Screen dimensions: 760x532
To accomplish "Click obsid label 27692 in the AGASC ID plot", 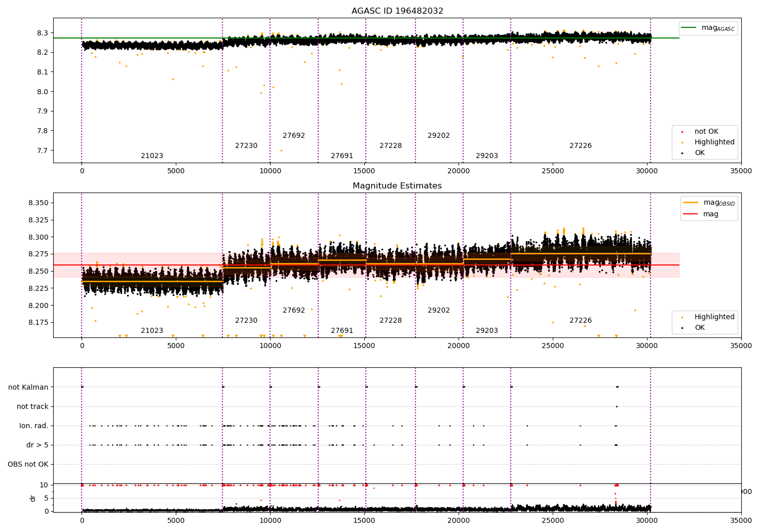I will pyautogui.click(x=294, y=136).
